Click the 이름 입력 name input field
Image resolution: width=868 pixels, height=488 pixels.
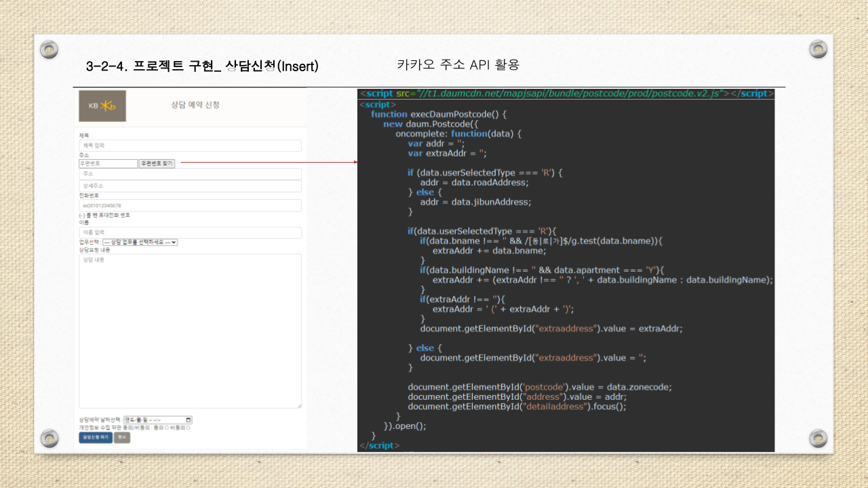click(190, 232)
